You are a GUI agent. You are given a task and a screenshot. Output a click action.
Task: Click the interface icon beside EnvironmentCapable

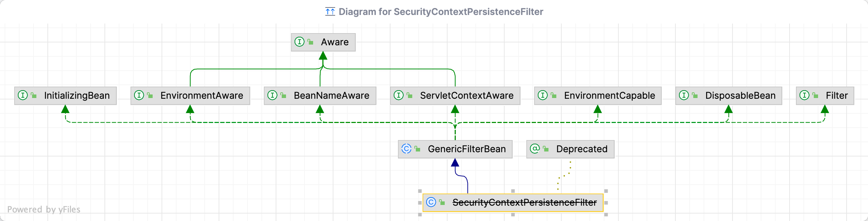click(542, 96)
